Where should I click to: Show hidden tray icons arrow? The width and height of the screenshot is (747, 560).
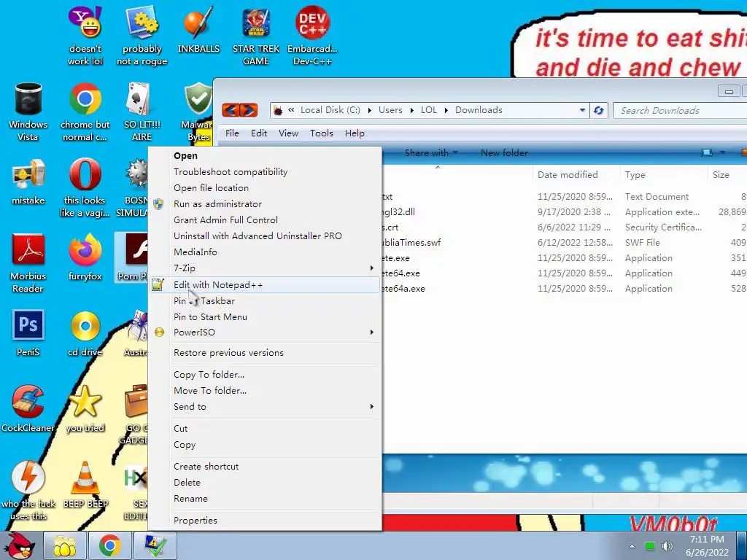pos(632,545)
